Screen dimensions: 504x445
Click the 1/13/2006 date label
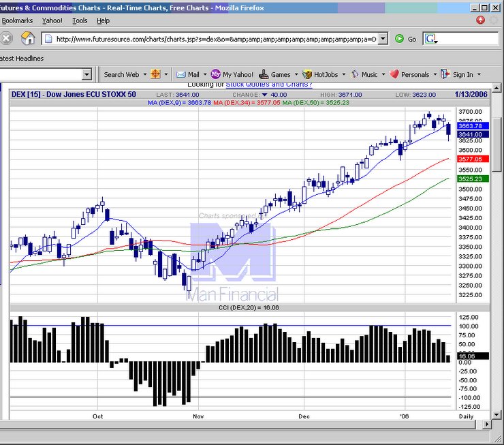[471, 94]
